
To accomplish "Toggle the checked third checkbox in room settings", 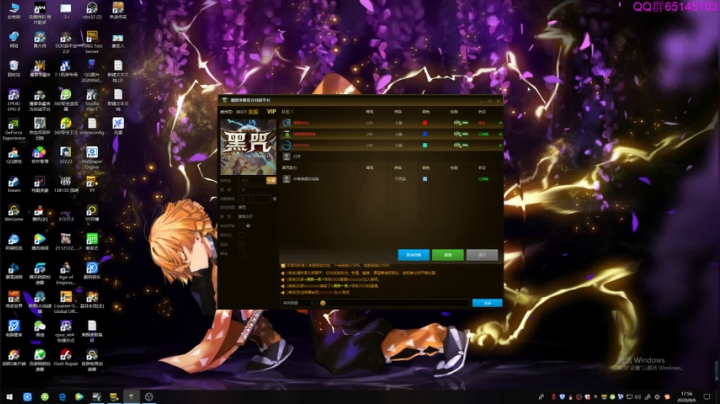I will (242, 244).
